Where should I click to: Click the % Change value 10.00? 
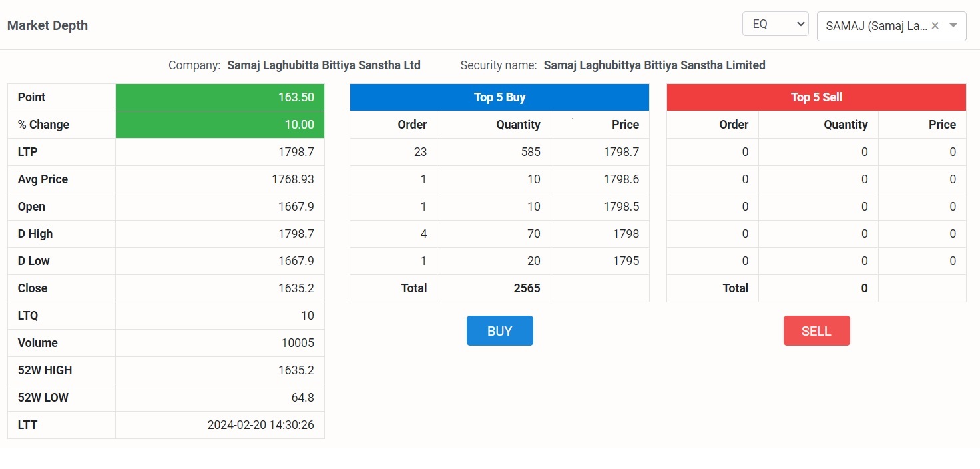tap(300, 125)
